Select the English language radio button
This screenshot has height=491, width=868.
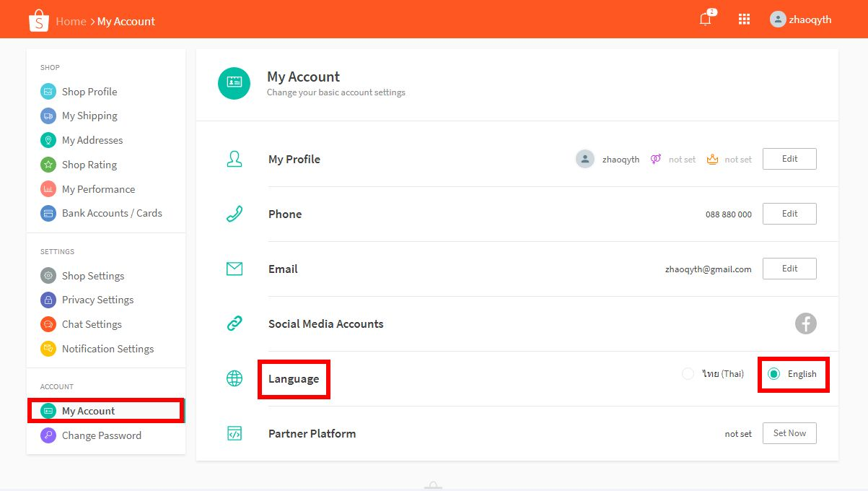click(774, 373)
